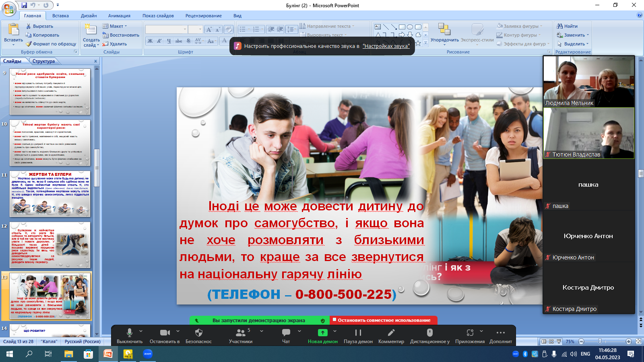Toggle bold (Ж) formatting
Screen dimensions: 644x362
click(150, 41)
